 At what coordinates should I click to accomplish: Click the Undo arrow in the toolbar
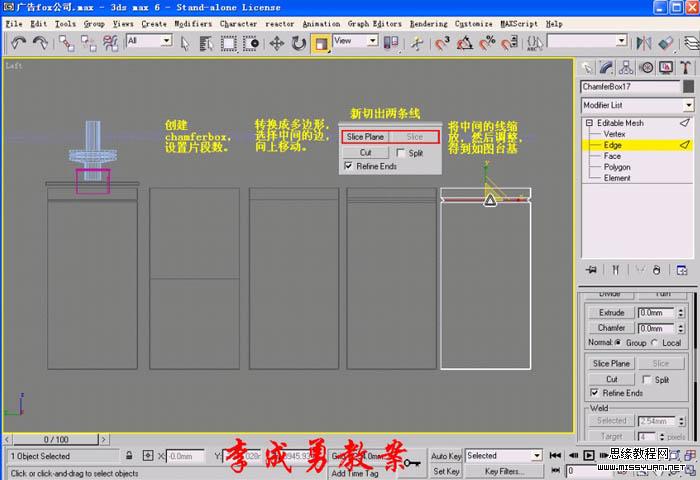[18, 42]
